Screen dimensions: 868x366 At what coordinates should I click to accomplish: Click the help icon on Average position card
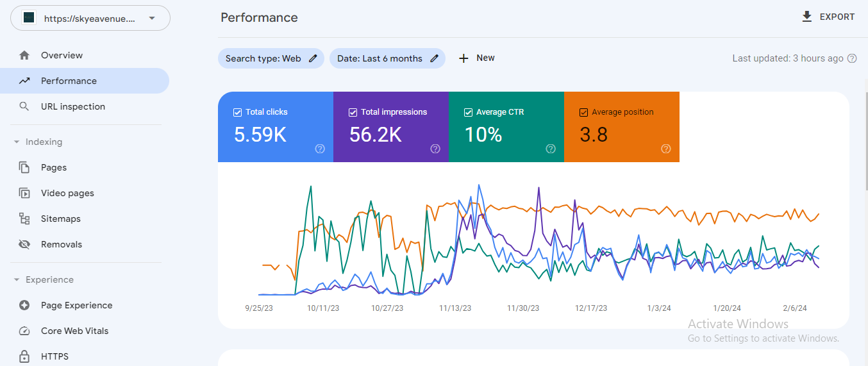point(666,149)
